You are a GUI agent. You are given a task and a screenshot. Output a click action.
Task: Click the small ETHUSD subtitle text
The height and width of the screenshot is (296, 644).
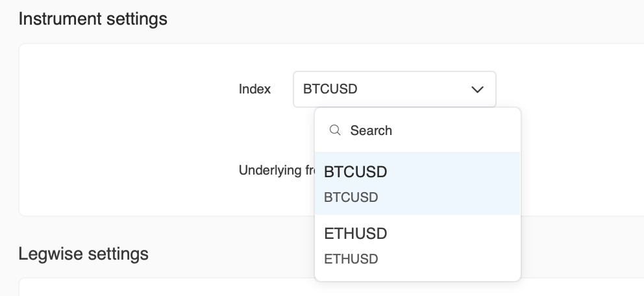(351, 259)
